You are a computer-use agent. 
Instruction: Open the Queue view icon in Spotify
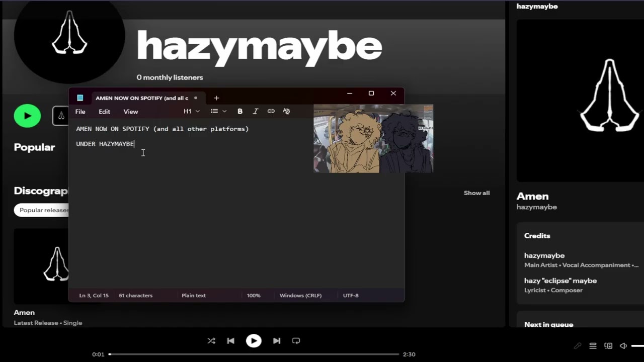point(593,346)
